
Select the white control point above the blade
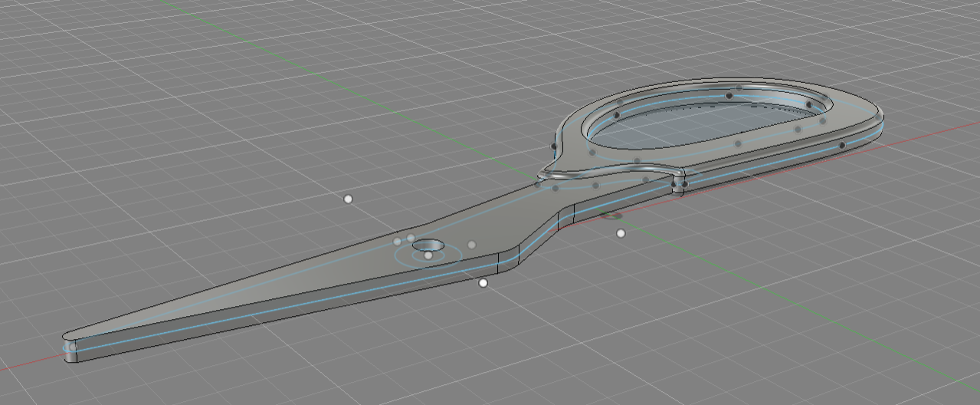click(349, 199)
